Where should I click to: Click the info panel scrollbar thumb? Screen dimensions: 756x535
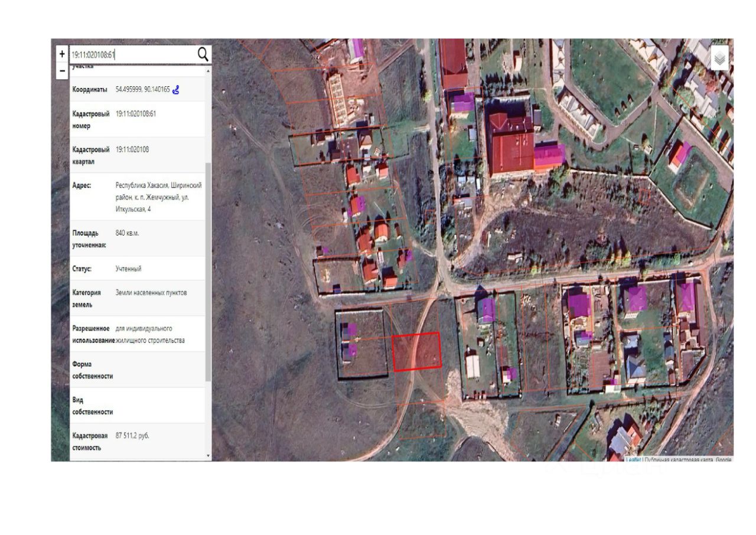pos(208,272)
